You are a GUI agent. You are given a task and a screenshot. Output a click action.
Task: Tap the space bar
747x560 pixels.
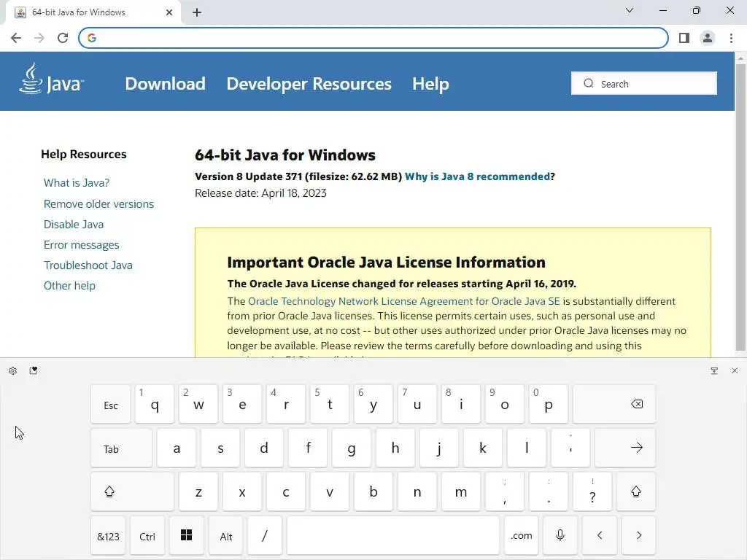pyautogui.click(x=393, y=536)
